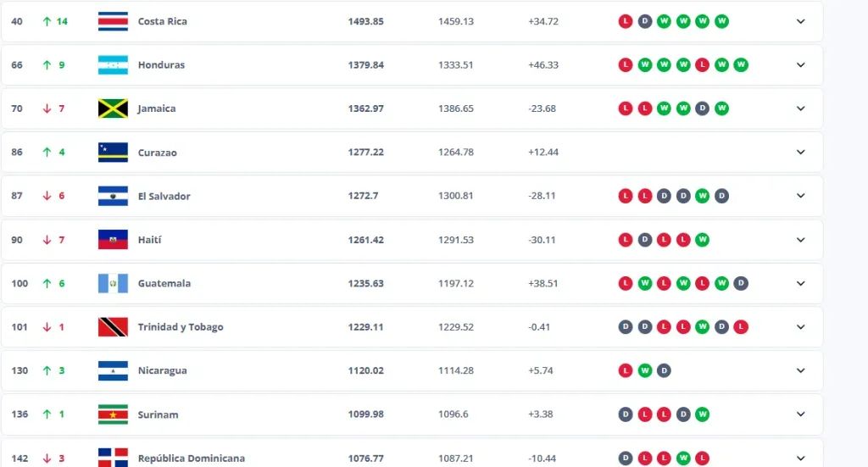Image resolution: width=868 pixels, height=467 pixels.
Task: Click Surinam's green W result badge
Action: [x=702, y=414]
